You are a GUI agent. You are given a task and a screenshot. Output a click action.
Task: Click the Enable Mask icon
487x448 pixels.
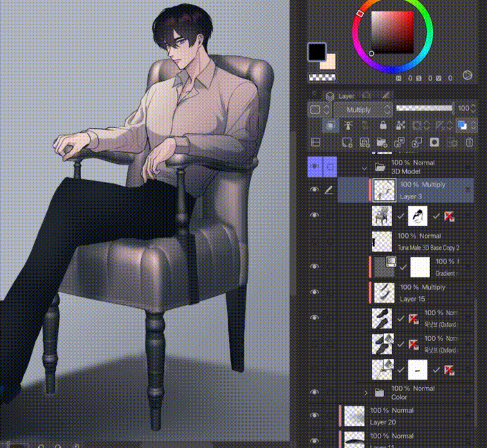[x=416, y=125]
